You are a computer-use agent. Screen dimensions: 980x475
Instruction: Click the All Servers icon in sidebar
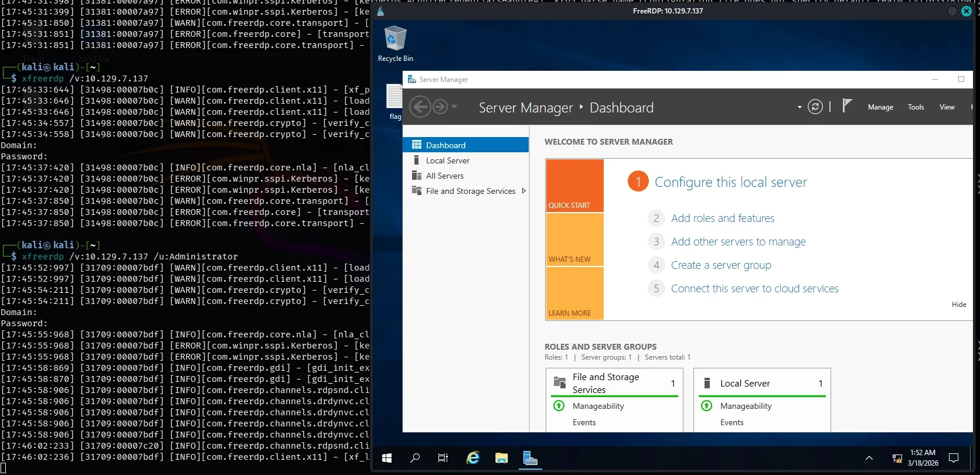tap(417, 175)
